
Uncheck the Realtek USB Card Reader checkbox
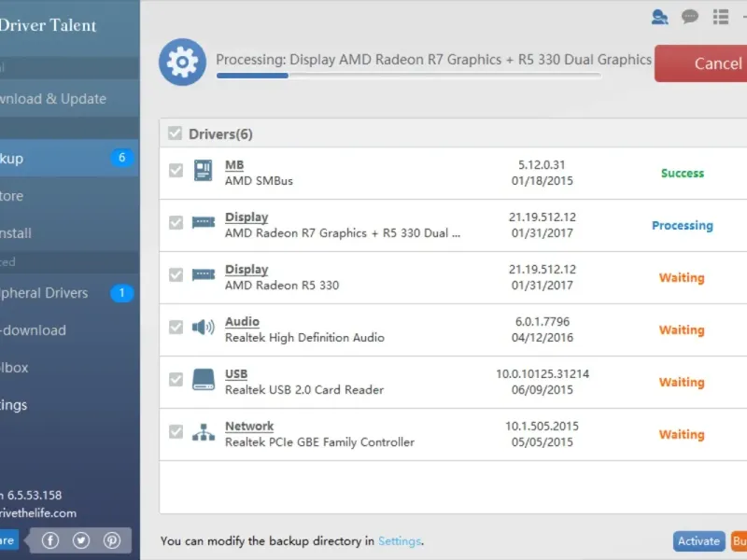[x=176, y=380]
